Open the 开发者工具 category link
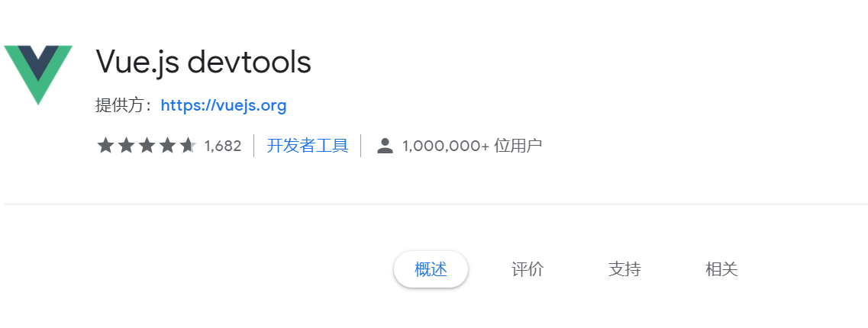Image resolution: width=868 pixels, height=328 pixels. [x=307, y=146]
